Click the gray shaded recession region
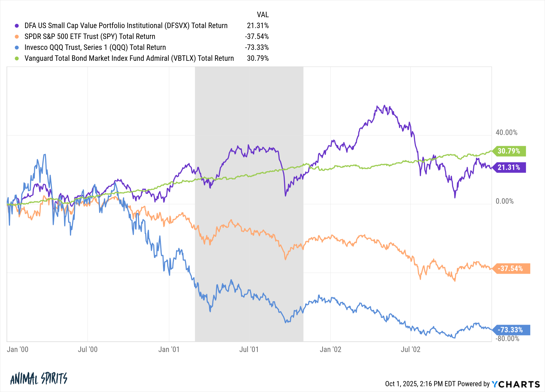Screen dimensions: 545x392 (x=249, y=109)
